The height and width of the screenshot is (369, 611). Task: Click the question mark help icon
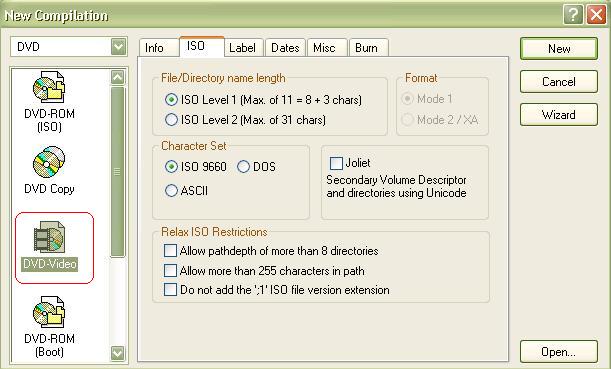click(x=573, y=15)
